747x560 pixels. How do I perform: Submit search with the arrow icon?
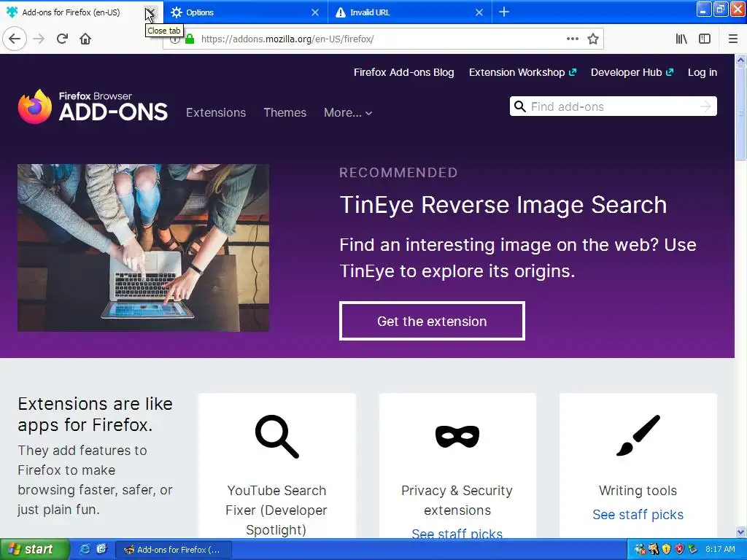705,106
